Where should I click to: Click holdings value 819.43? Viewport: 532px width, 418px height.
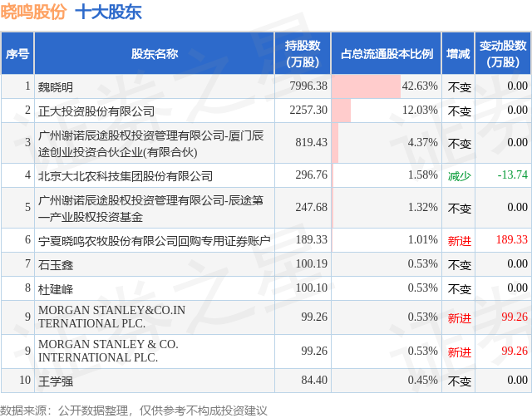point(311,142)
